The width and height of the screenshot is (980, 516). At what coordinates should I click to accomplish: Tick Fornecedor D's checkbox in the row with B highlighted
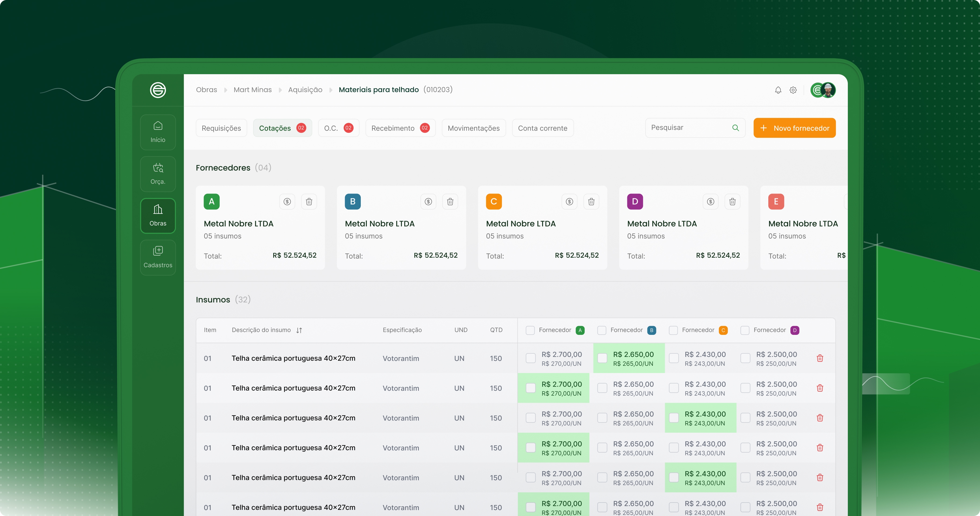[745, 358]
